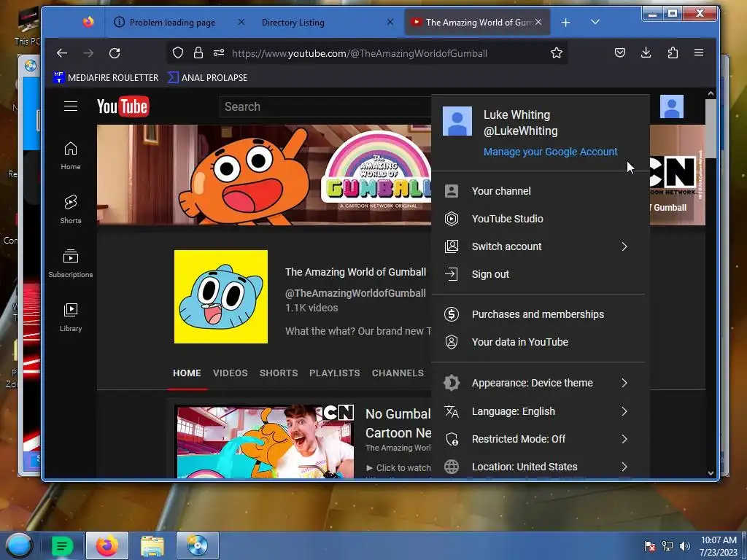This screenshot has width=747, height=560.
Task: Go to Home in YouTube sidebar
Action: pyautogui.click(x=71, y=156)
